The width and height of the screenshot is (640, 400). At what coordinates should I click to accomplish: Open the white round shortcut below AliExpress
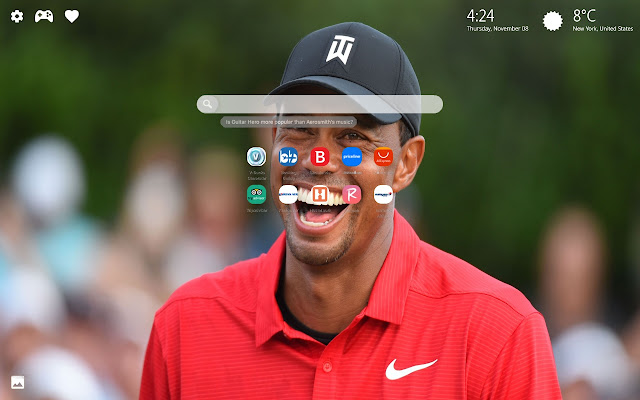coord(383,194)
